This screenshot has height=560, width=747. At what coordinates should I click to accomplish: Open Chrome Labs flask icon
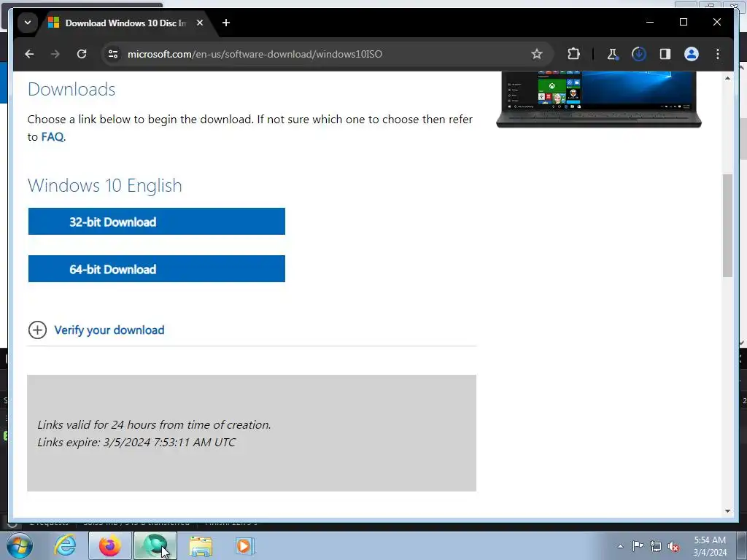(x=613, y=54)
